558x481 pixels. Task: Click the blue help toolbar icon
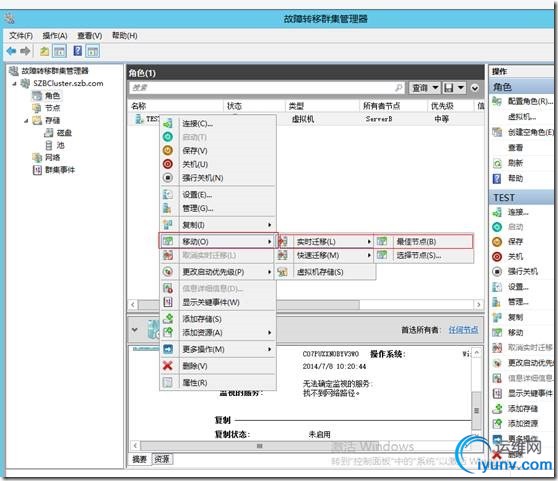click(78, 51)
